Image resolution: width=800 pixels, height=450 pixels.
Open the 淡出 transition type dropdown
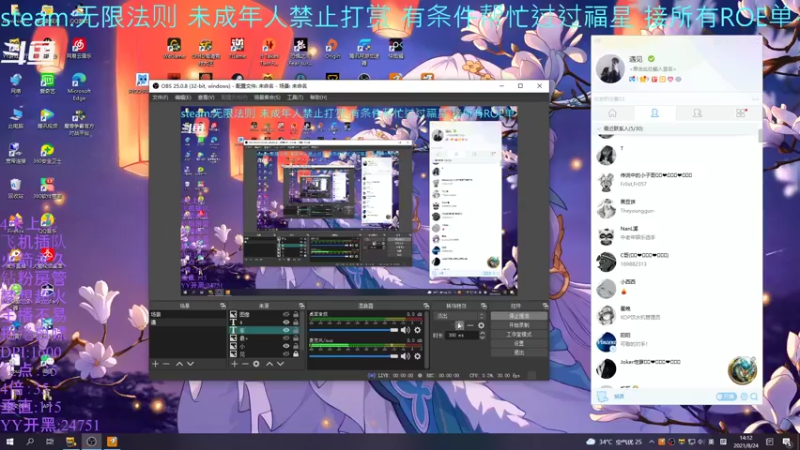tap(459, 316)
